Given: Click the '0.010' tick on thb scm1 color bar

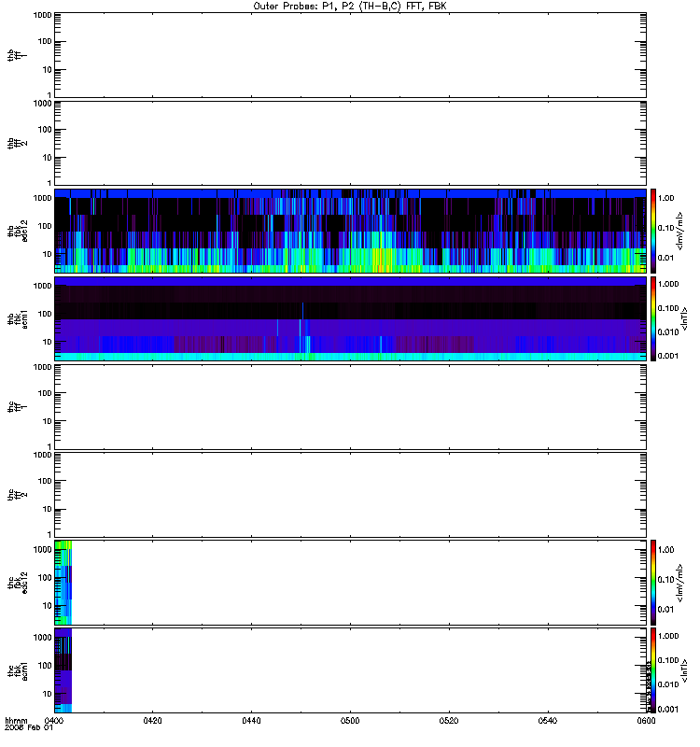Looking at the screenshot, I should tap(668, 332).
